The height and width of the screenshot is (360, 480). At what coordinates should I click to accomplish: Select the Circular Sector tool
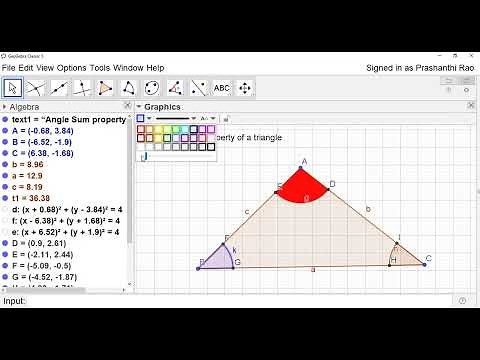pyautogui.click(x=129, y=88)
